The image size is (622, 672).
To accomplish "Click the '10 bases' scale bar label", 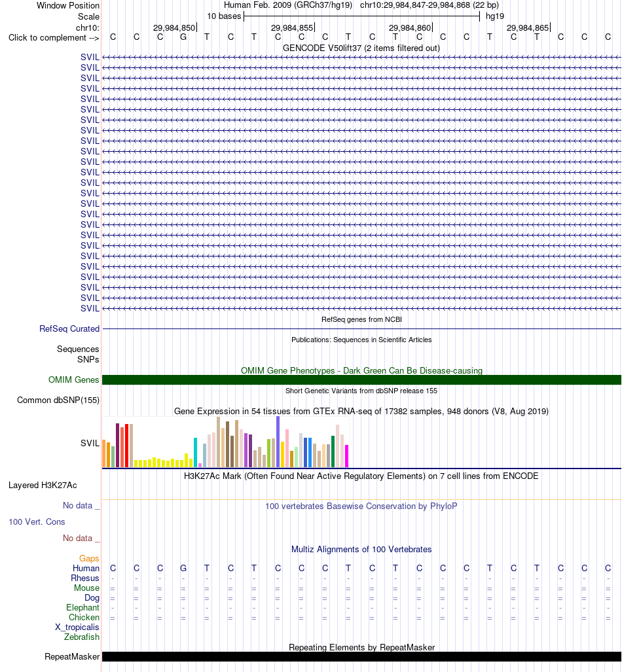I will (224, 16).
